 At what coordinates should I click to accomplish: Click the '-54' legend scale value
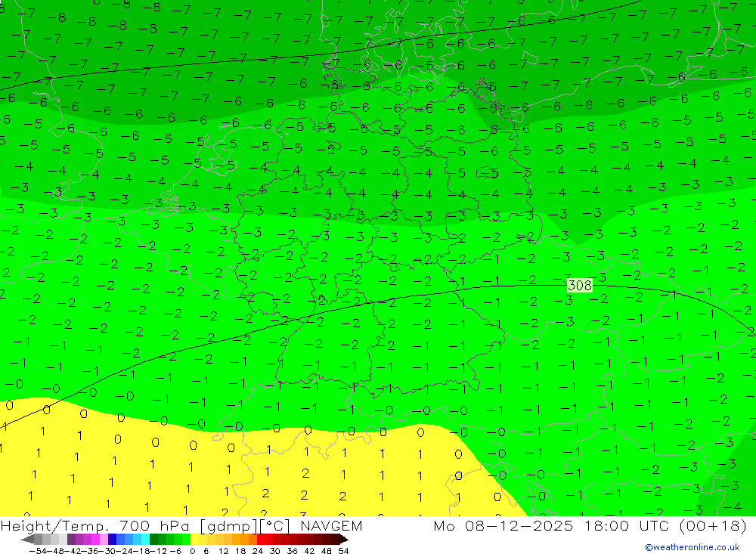pyautogui.click(x=38, y=551)
